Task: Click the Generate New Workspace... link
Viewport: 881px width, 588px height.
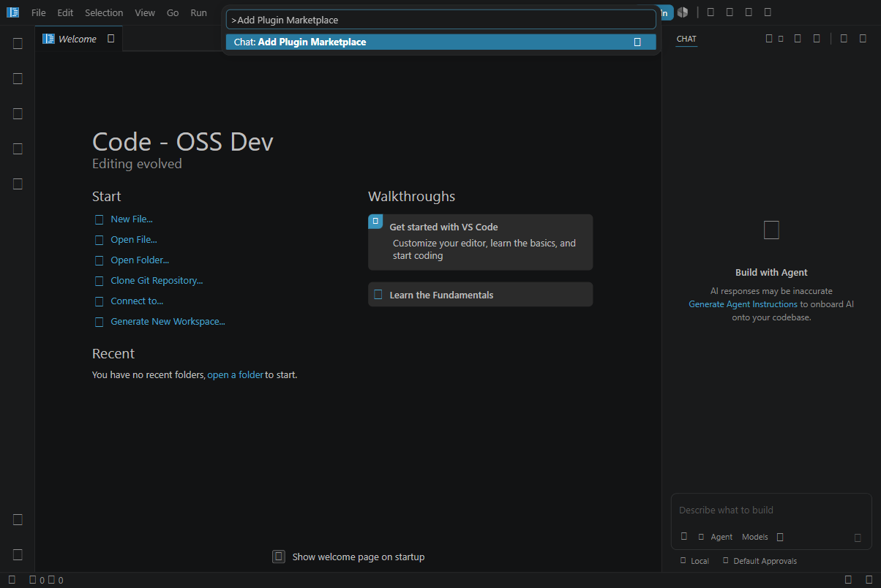Action: 168,322
